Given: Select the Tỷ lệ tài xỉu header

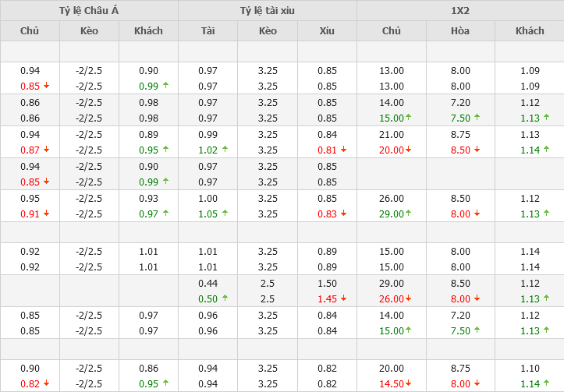Looking at the screenshot, I should (x=268, y=11).
